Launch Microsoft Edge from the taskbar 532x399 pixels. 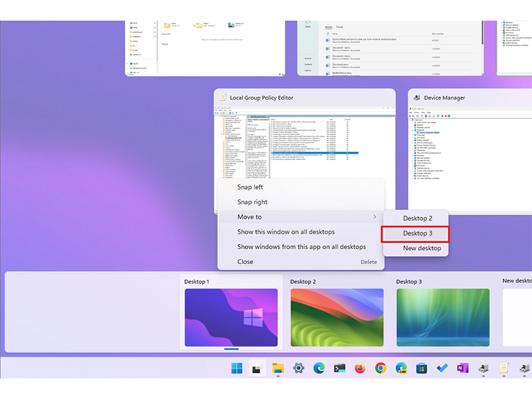(319, 368)
